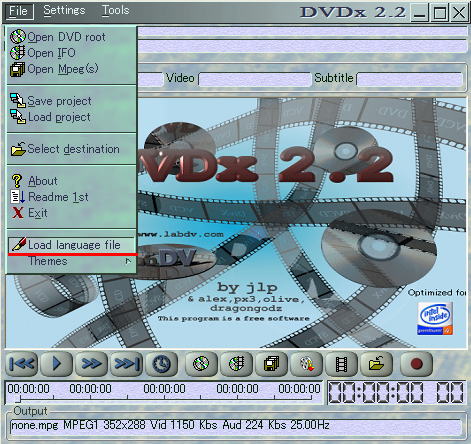Viewport: 471px width, 444px height.
Task: Click the red X Exit icon
Action: tap(18, 213)
